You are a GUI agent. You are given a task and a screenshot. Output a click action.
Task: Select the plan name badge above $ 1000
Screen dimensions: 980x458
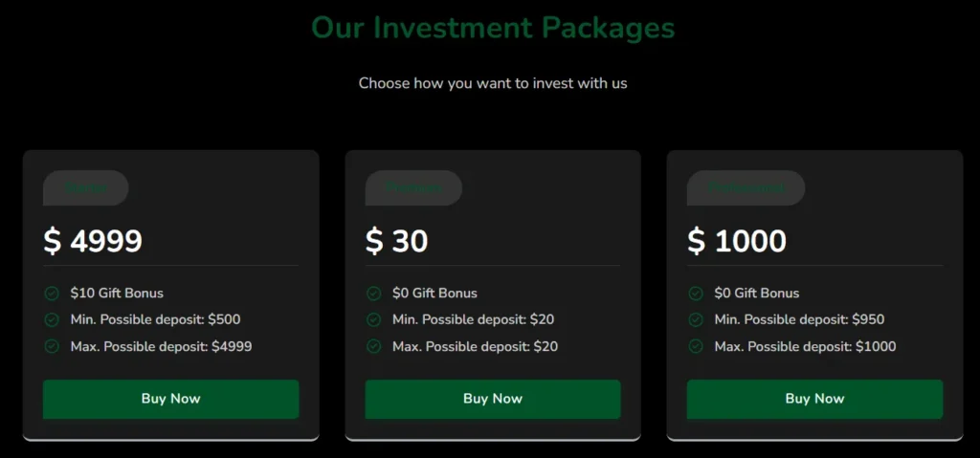click(746, 188)
